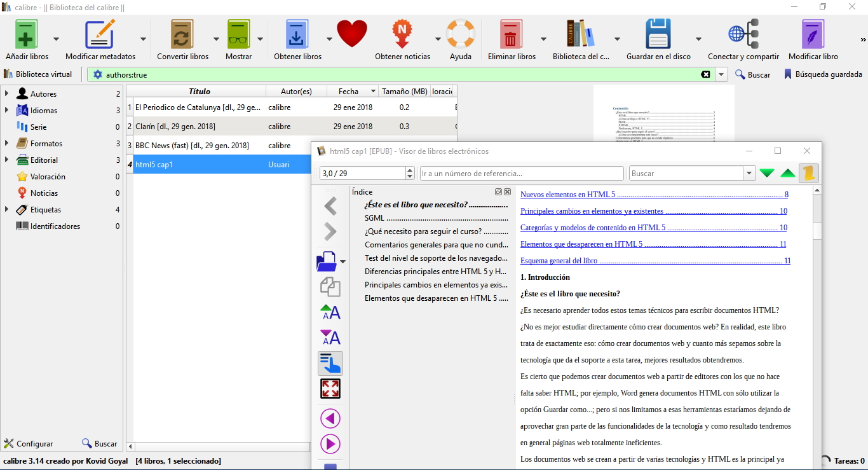Click Modificar libro purple icon
The image size is (868, 470).
pyautogui.click(x=813, y=34)
